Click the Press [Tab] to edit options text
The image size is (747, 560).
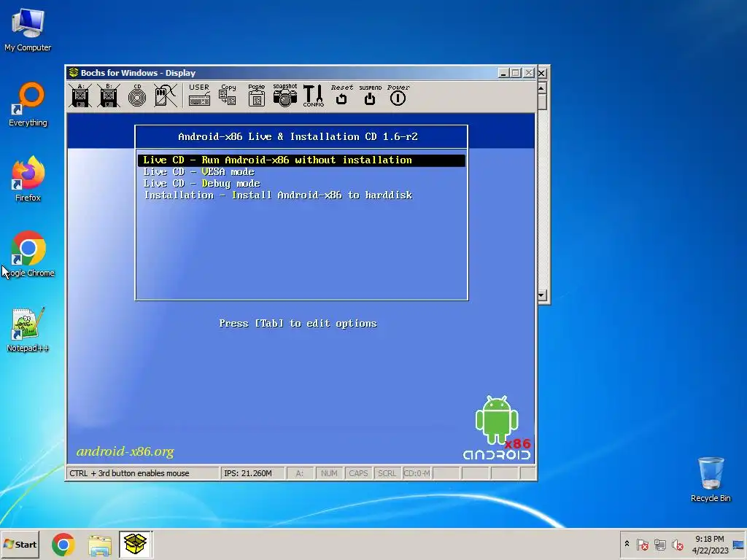(x=298, y=324)
